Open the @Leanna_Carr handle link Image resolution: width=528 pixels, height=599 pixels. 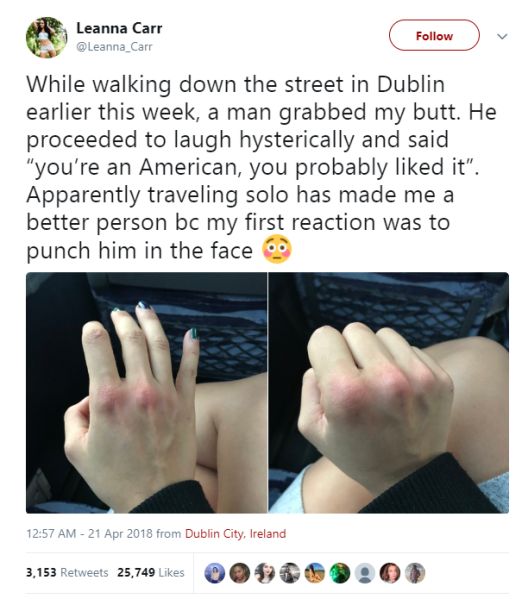point(114,47)
